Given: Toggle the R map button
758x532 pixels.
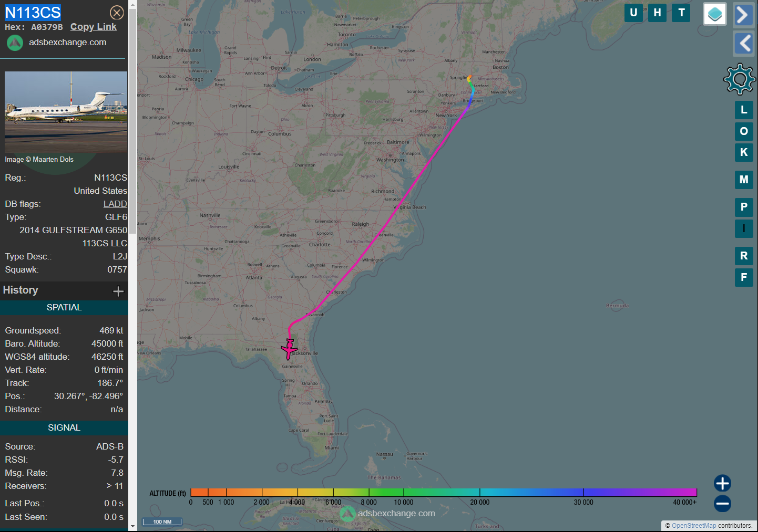Looking at the screenshot, I should click(744, 256).
